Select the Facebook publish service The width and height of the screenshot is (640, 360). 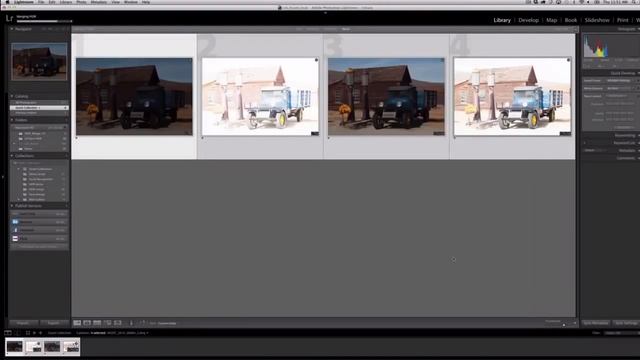coord(39,230)
